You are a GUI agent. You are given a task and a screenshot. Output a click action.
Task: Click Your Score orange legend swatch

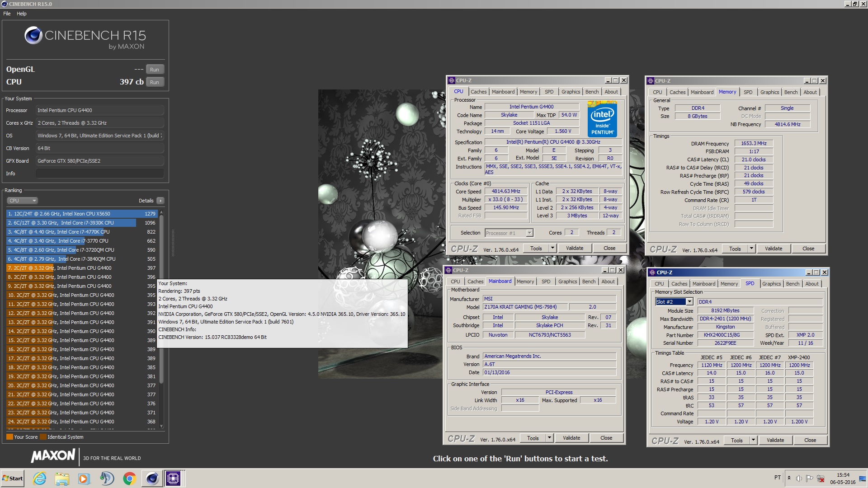click(x=9, y=437)
